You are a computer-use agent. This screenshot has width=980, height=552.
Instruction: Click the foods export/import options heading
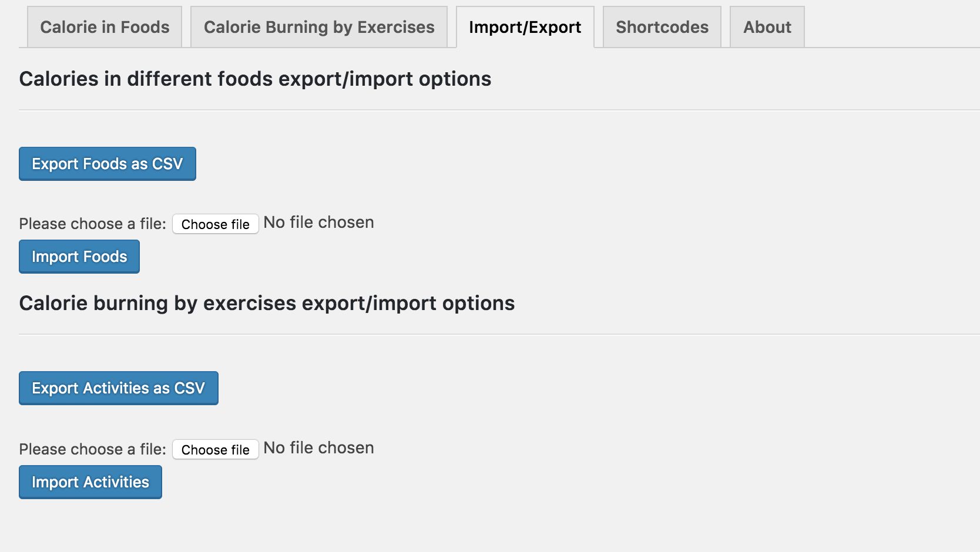click(x=255, y=79)
